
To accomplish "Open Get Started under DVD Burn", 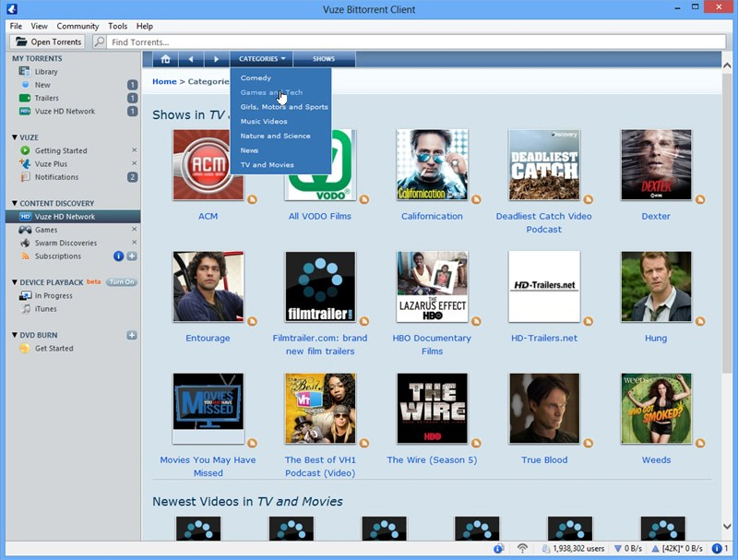I will 54,348.
